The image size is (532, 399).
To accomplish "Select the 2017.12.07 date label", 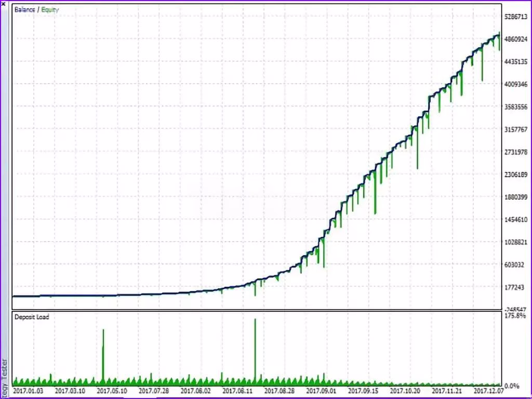I will [x=488, y=391].
